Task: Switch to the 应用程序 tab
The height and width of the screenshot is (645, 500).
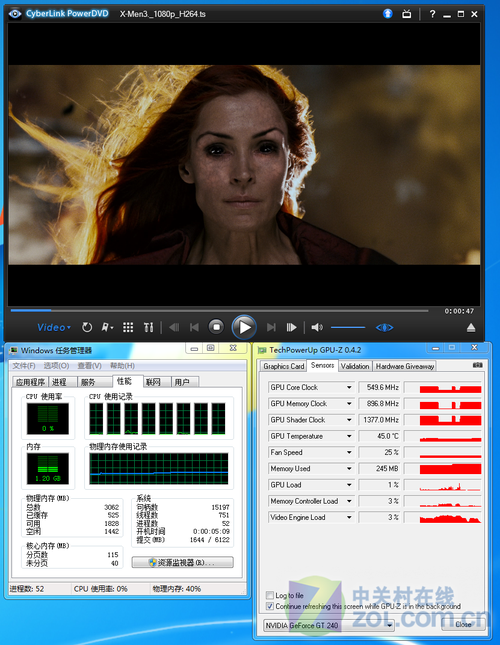Action: pyautogui.click(x=30, y=382)
